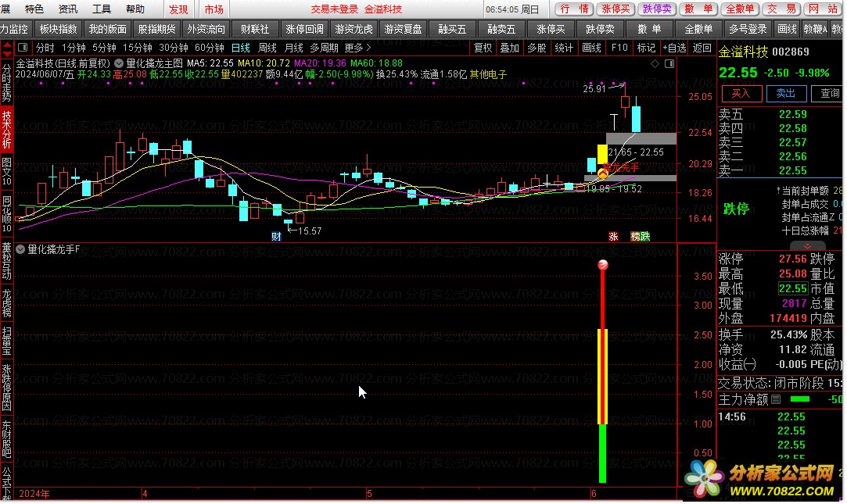
Task: Toggle the right side panel icon above the chart
Action: (x=669, y=63)
